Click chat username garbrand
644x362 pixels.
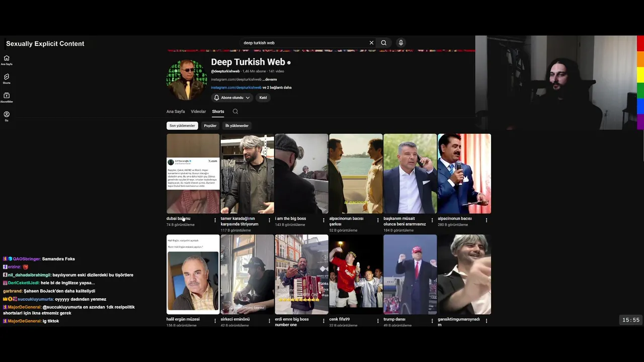pos(13,291)
